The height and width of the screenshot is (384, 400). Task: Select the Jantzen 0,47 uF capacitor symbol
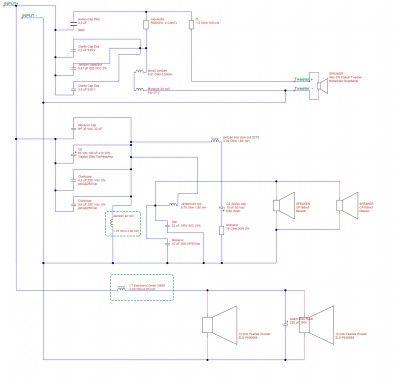[x=74, y=68]
